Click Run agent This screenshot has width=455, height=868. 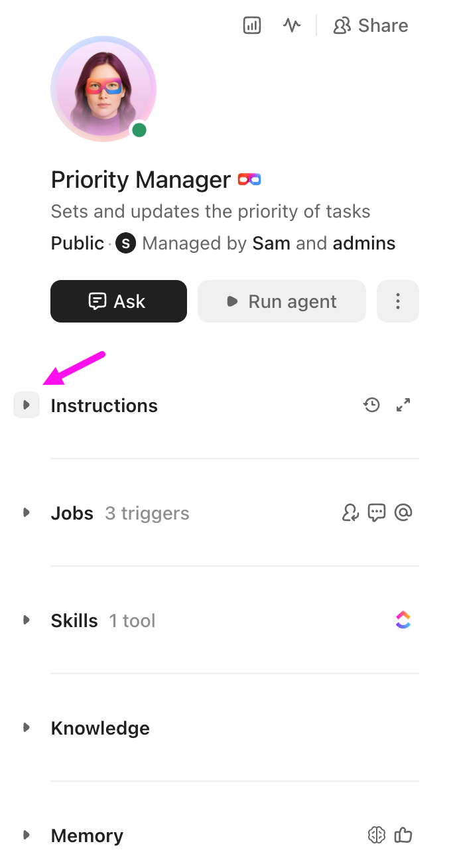point(281,301)
